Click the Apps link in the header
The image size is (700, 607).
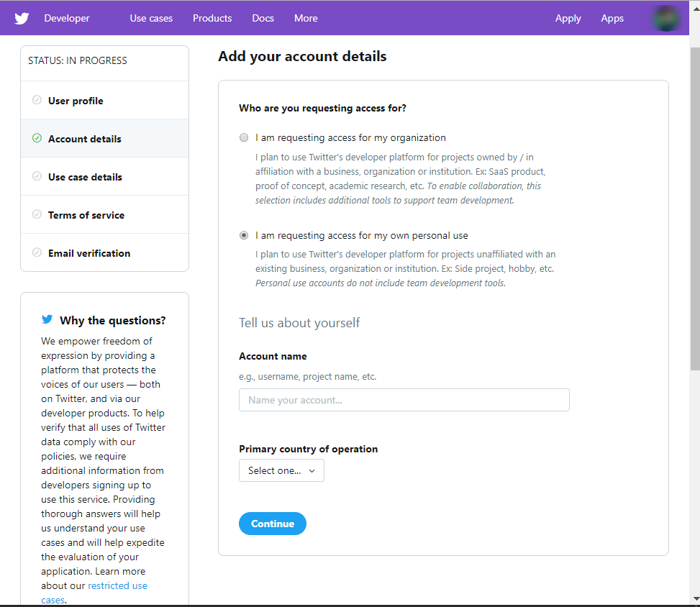[612, 18]
